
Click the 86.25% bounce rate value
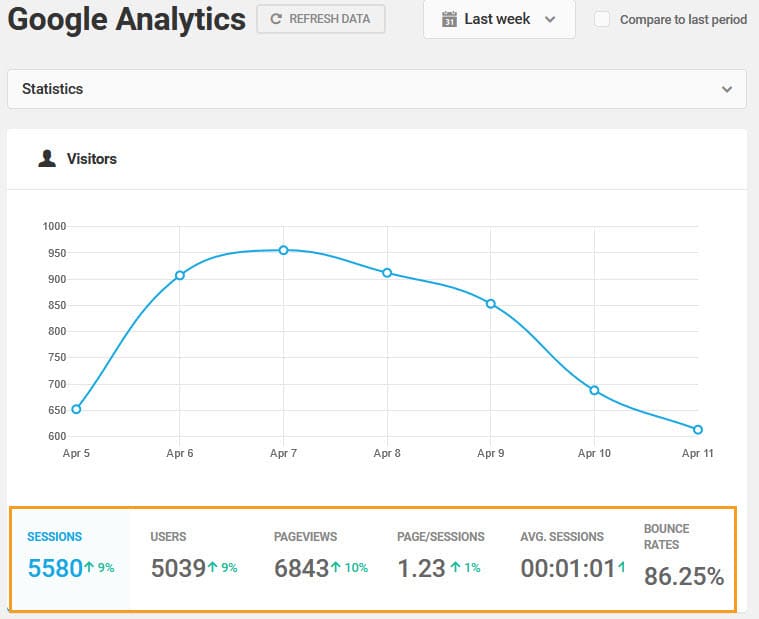click(x=684, y=577)
